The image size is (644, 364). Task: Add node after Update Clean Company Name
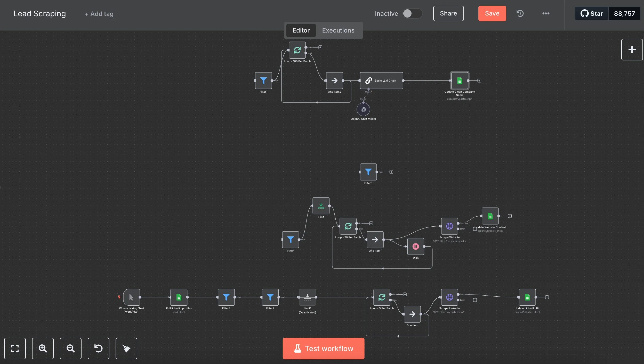point(479,81)
